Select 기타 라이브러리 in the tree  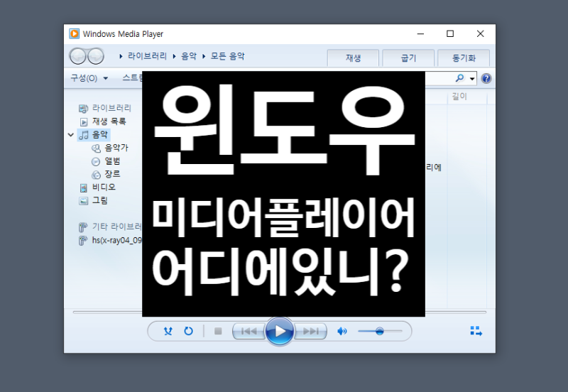point(111,227)
